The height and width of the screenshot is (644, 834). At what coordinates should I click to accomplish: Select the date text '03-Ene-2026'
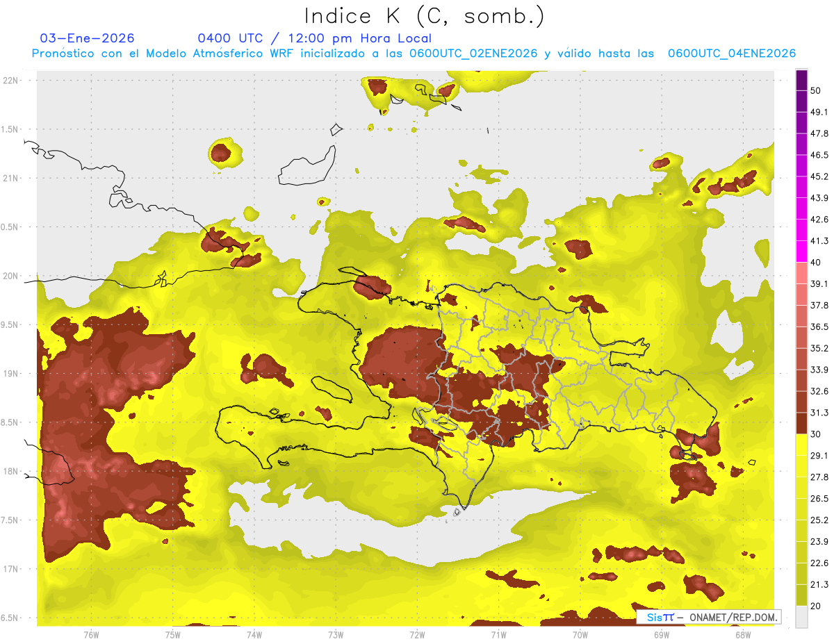88,38
